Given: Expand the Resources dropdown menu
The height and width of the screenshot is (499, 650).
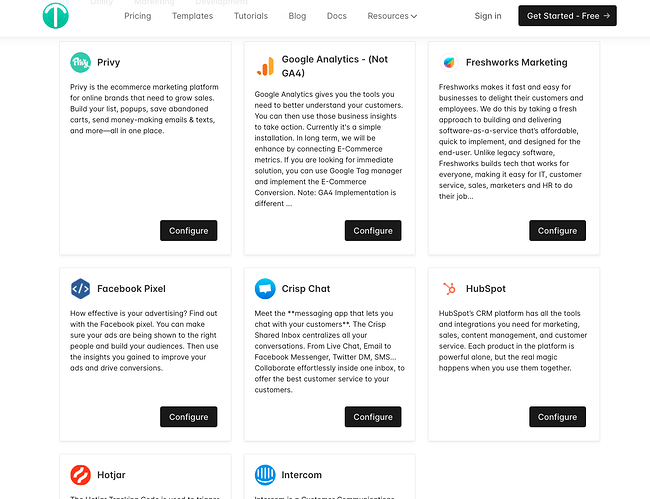Looking at the screenshot, I should pyautogui.click(x=392, y=16).
